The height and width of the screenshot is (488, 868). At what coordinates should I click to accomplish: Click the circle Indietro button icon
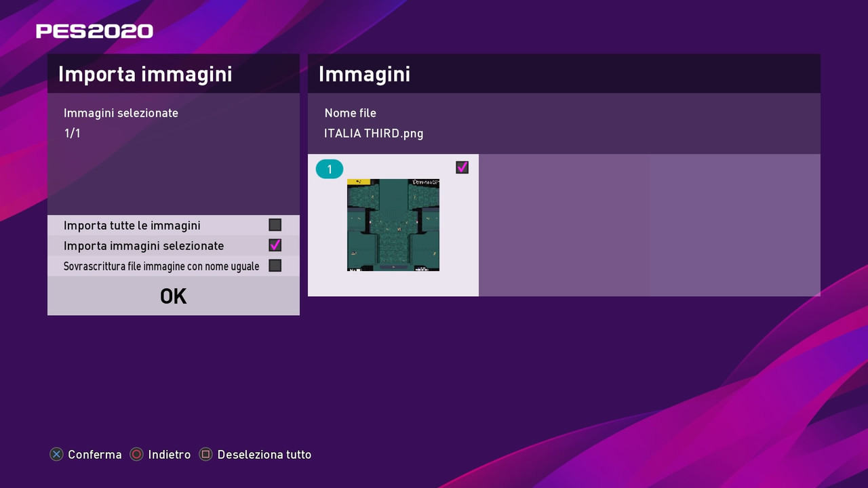click(x=137, y=455)
